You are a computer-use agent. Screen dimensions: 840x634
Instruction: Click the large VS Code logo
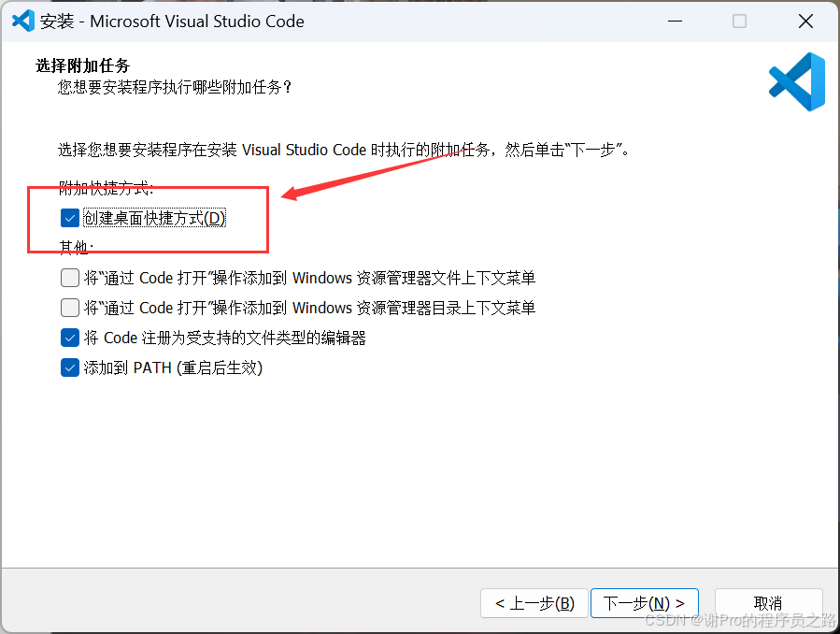[x=797, y=81]
